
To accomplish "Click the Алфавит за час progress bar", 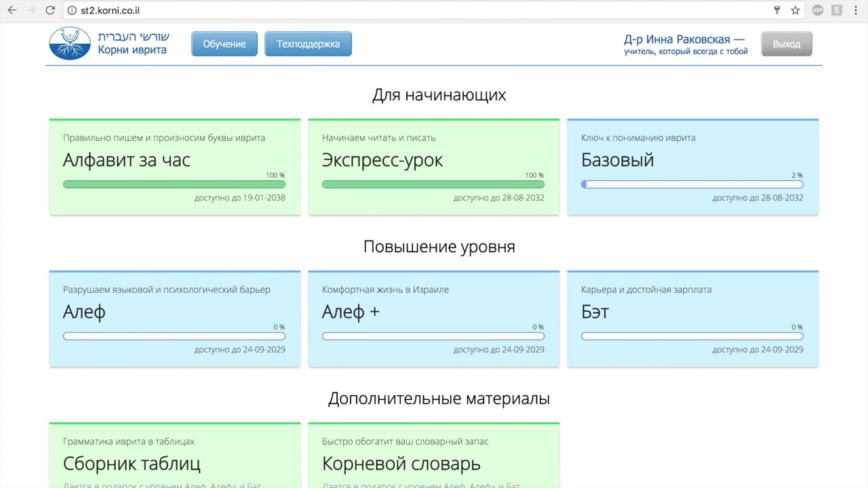I will click(174, 184).
